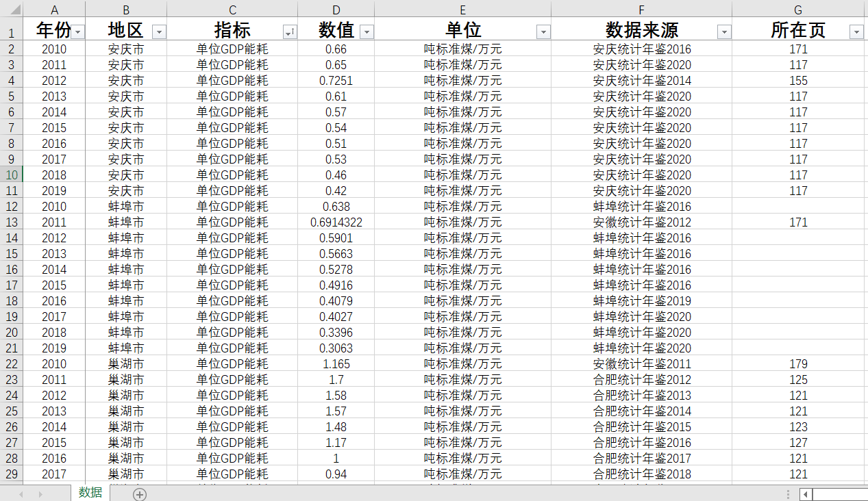This screenshot has height=501, width=868.
Task: Open the 地区 column filter dropdown
Action: click(x=159, y=32)
